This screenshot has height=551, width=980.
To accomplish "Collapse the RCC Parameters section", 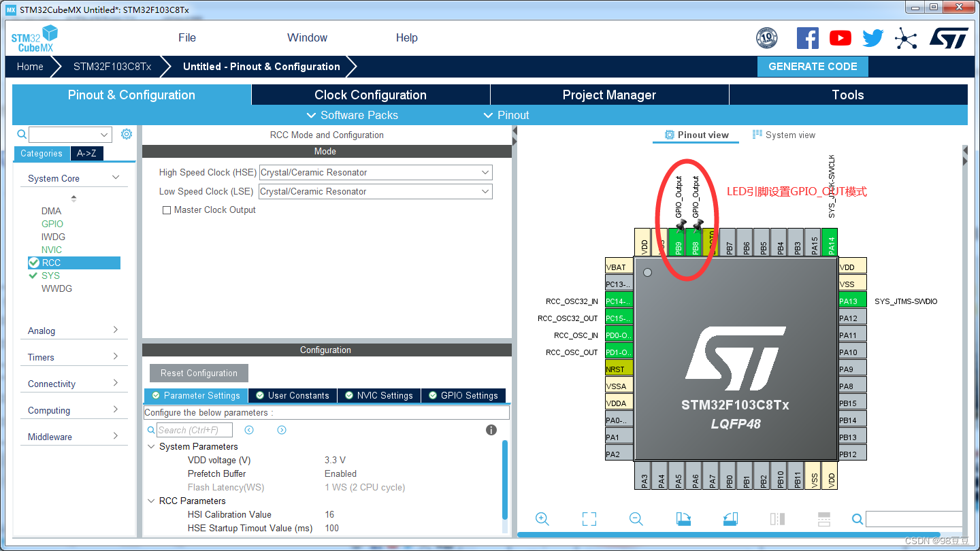I will pyautogui.click(x=151, y=501).
